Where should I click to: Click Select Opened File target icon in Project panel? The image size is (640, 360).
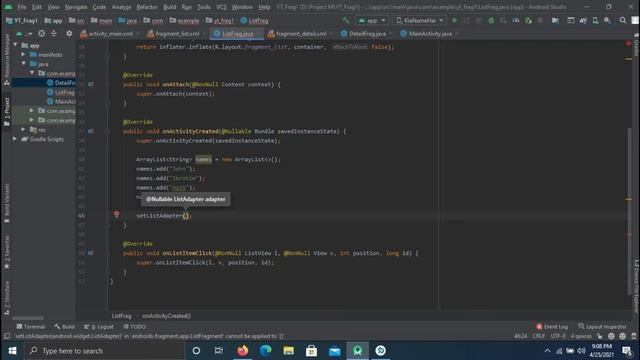tap(42, 33)
